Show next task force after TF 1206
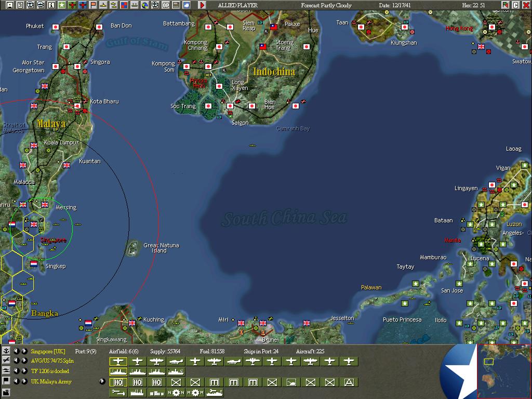Image resolution: width=532 pixels, height=399 pixels. coord(24,370)
